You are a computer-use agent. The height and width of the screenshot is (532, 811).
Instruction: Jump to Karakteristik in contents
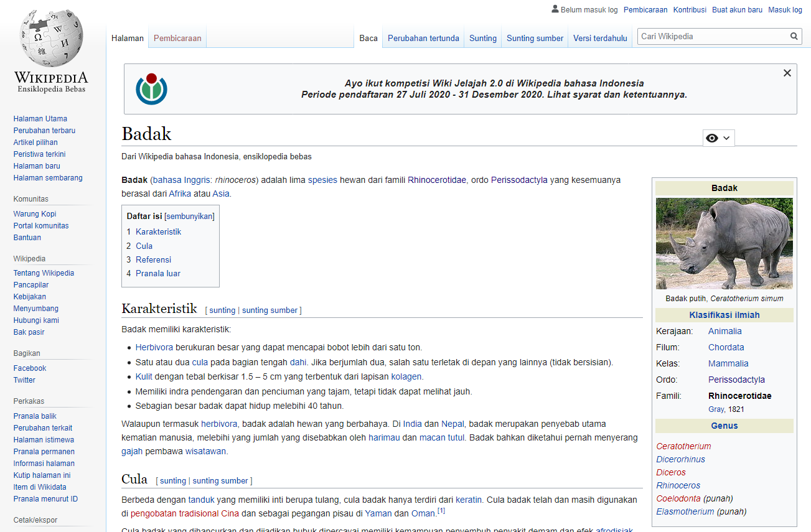[x=159, y=232]
